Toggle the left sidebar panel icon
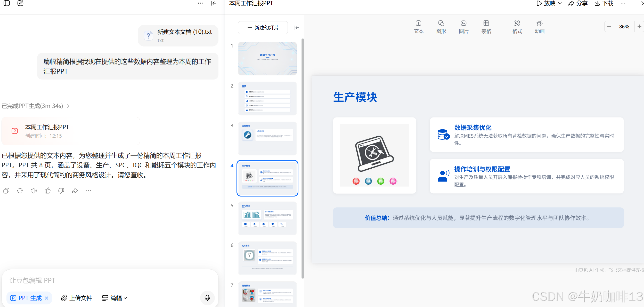Viewport: 644px width, 307px height. (7, 3)
